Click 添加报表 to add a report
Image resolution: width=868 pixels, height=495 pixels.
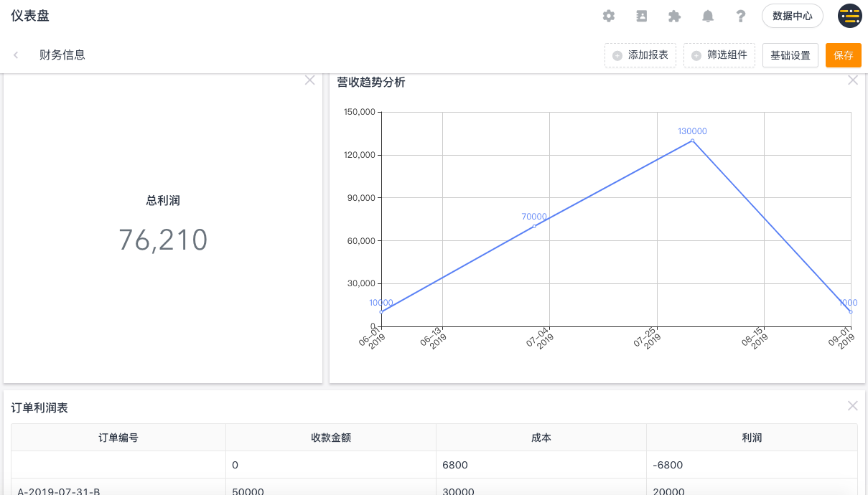tap(640, 55)
